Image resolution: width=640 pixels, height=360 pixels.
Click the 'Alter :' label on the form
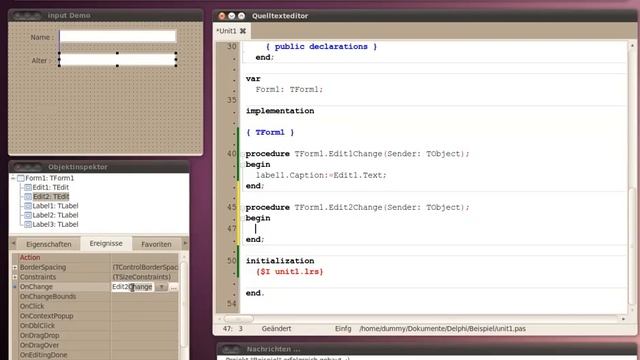click(x=42, y=60)
